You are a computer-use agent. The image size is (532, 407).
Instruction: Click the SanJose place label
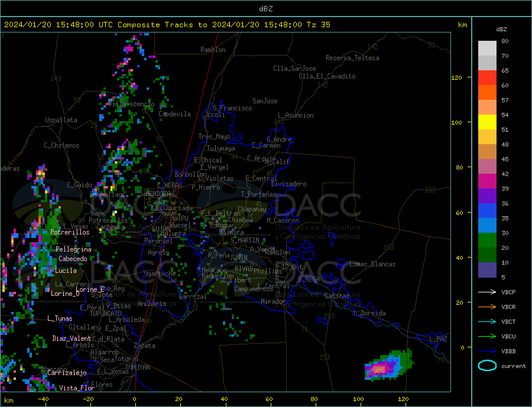click(x=265, y=101)
